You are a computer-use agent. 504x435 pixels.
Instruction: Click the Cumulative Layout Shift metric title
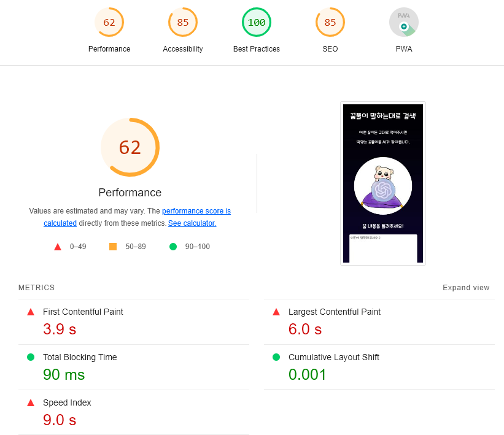click(x=333, y=357)
